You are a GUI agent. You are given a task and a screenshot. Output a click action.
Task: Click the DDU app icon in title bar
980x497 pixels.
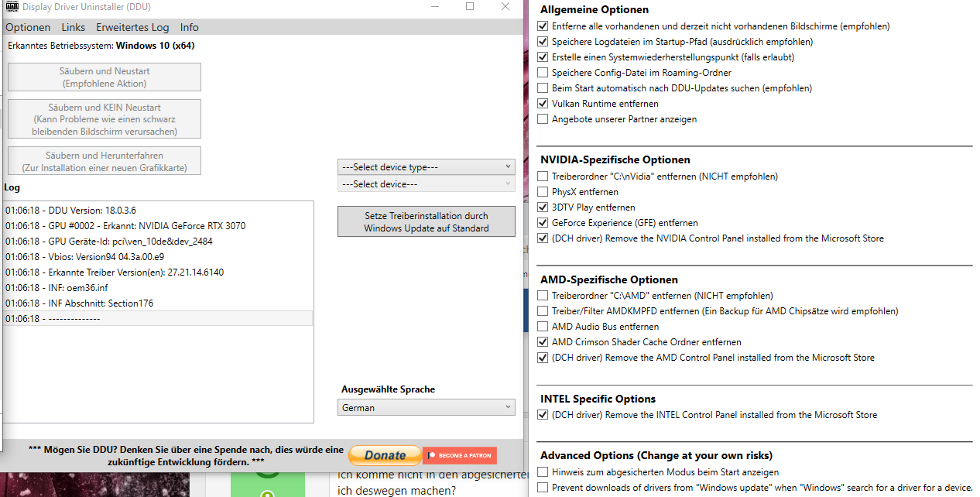coord(12,7)
